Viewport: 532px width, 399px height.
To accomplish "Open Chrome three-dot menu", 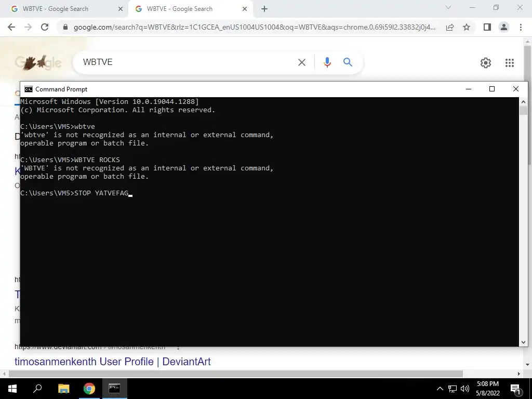I will pos(521,27).
